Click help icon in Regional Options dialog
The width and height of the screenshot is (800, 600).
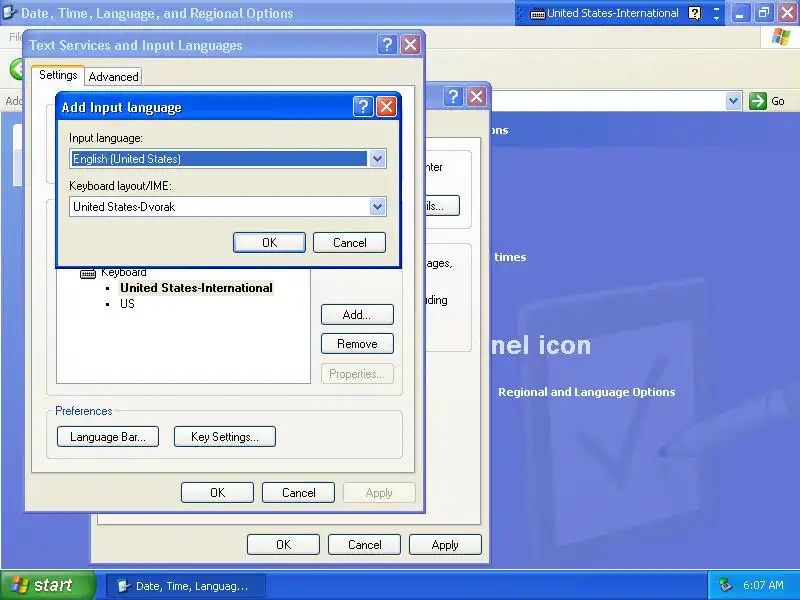point(453,96)
